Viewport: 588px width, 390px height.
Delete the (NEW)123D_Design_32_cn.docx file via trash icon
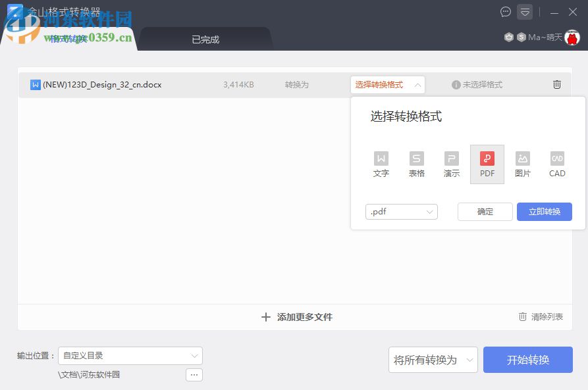[x=557, y=84]
